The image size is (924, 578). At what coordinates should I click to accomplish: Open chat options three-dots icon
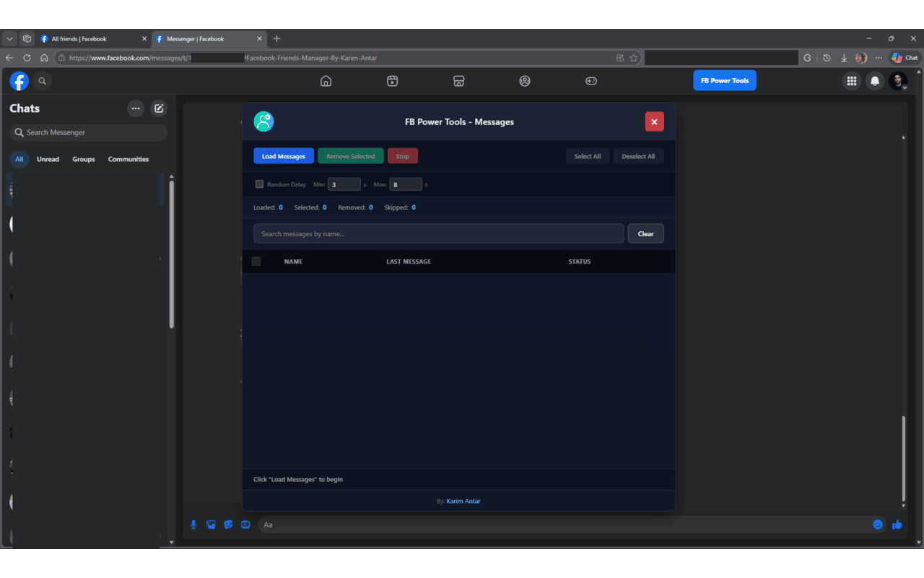pyautogui.click(x=136, y=108)
